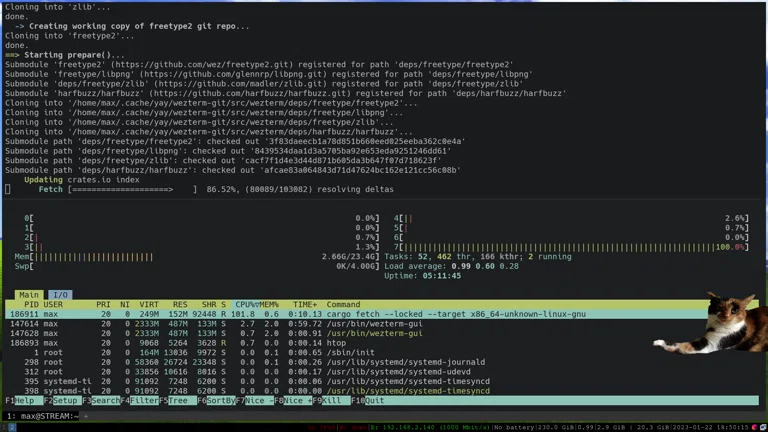Open F2 Setup in htop footer

[66, 400]
